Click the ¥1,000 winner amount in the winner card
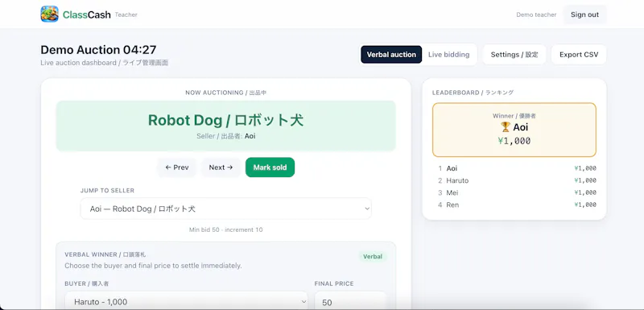 click(514, 141)
